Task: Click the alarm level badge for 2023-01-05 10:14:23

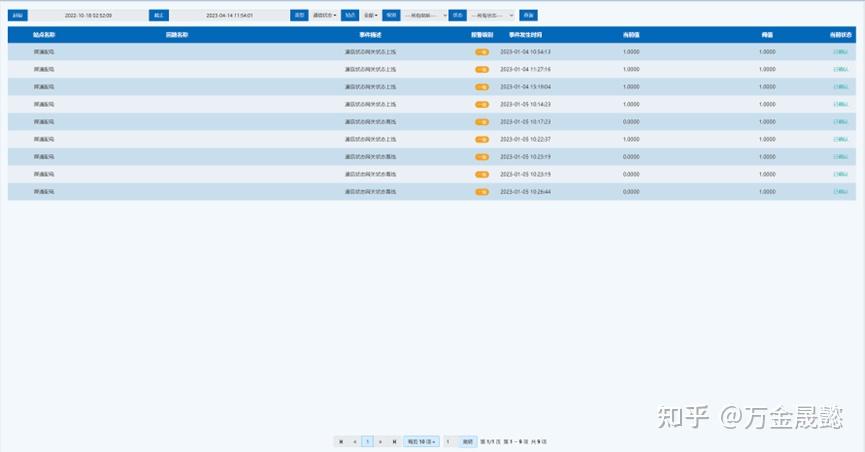Action: (x=482, y=104)
